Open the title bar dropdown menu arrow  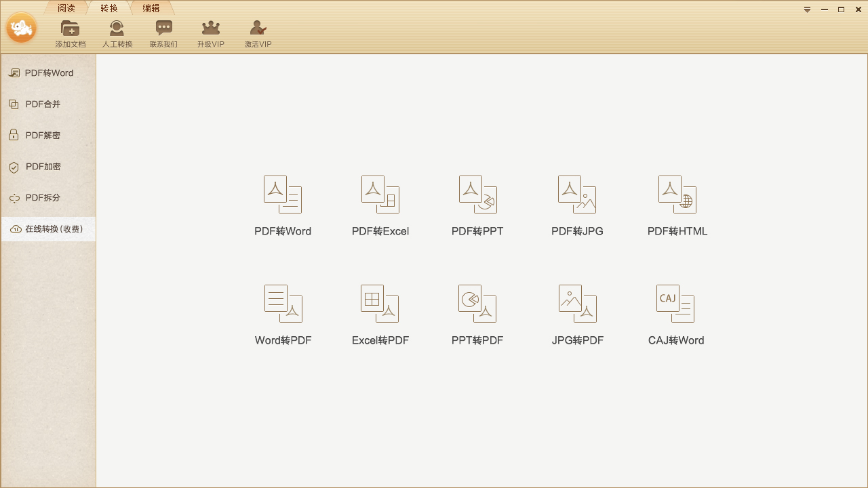[x=807, y=9]
